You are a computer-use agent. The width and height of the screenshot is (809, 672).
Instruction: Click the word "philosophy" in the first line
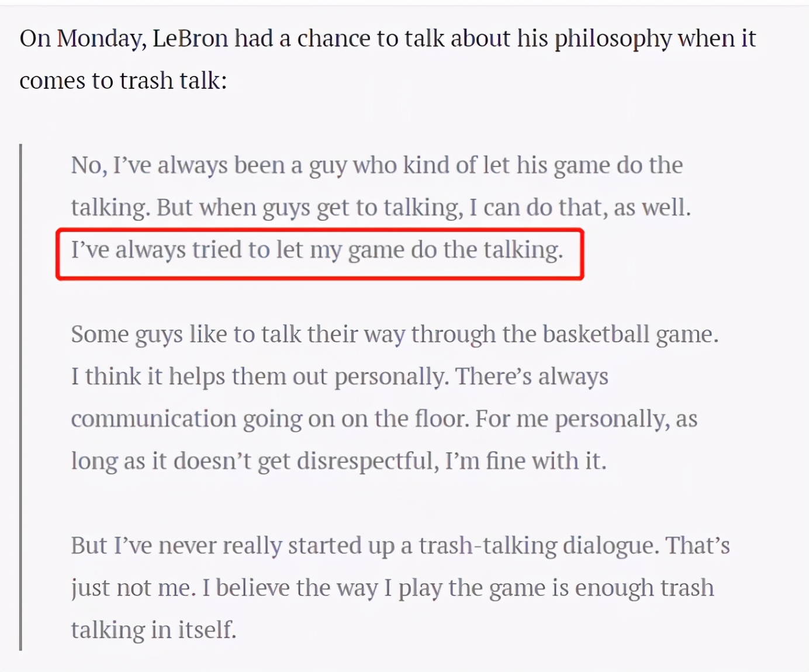click(x=613, y=39)
